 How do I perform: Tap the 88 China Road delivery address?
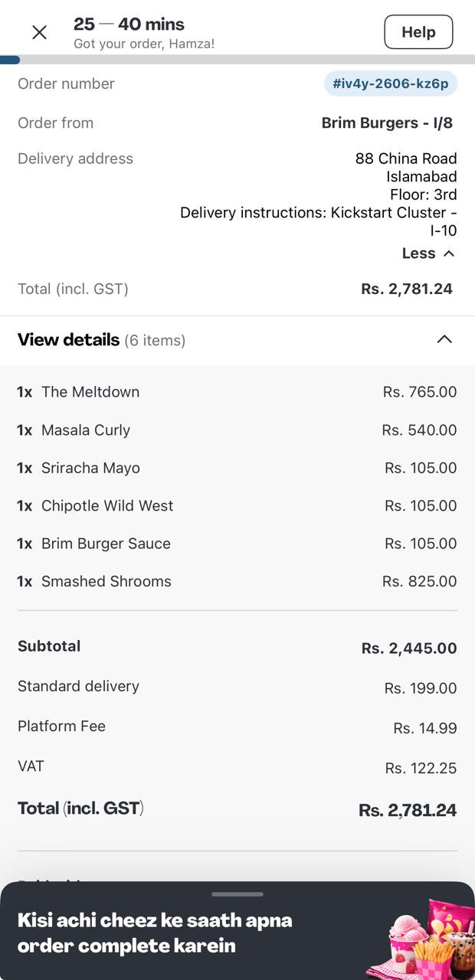coord(406,158)
